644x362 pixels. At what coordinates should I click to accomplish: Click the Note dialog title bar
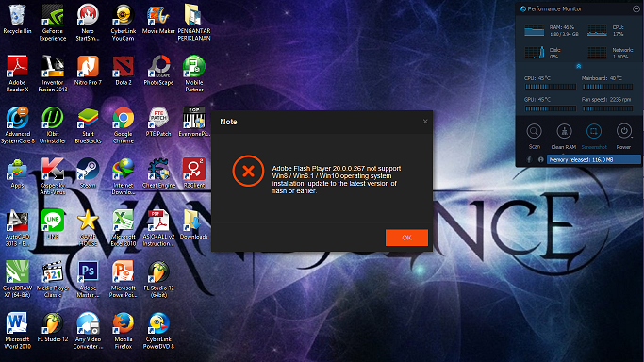(322, 122)
